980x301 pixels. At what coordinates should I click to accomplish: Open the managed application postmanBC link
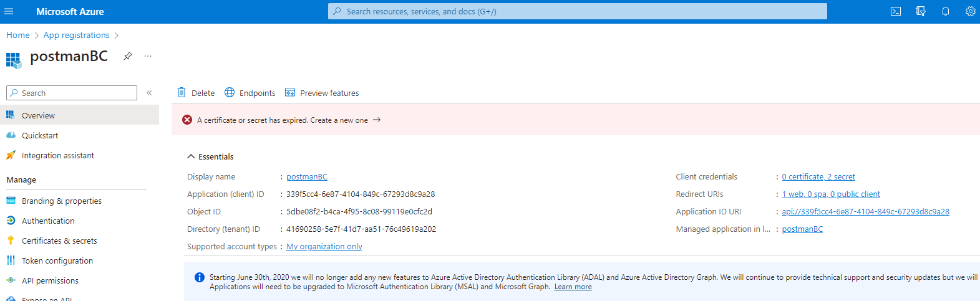(x=802, y=229)
